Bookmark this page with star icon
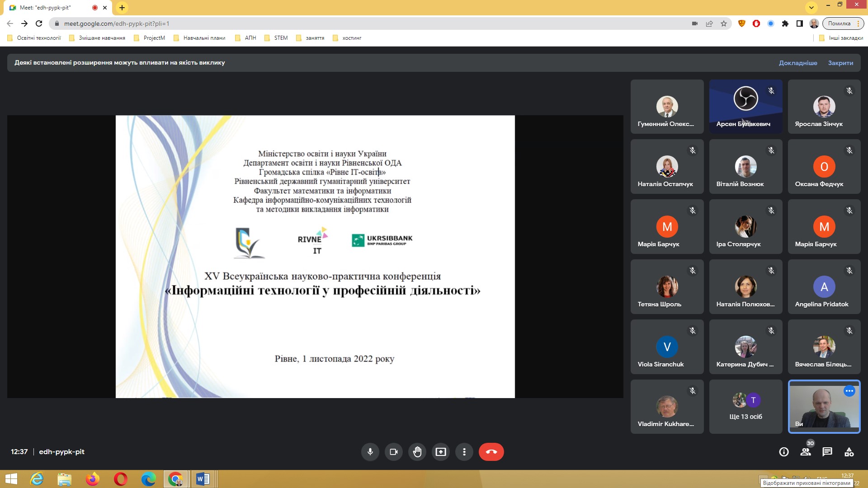This screenshot has width=868, height=488. (724, 23)
